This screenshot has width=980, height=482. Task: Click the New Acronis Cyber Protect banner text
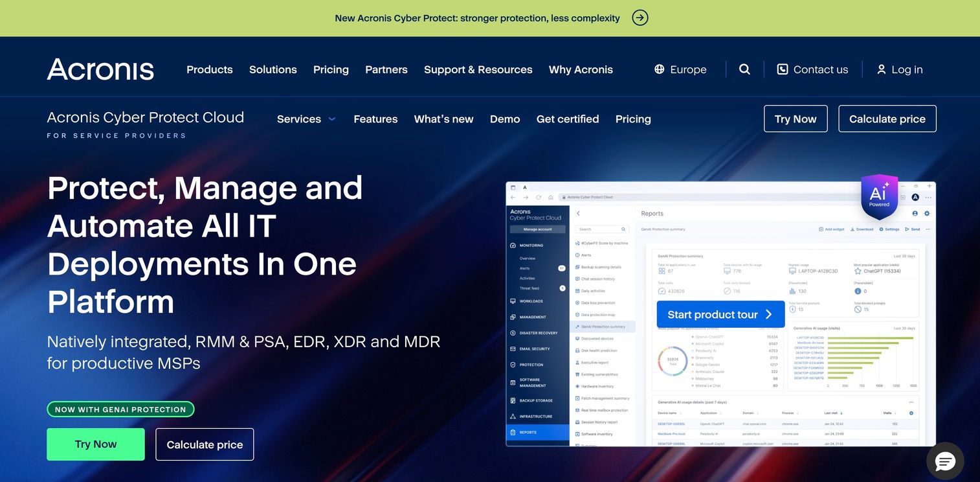(x=477, y=18)
